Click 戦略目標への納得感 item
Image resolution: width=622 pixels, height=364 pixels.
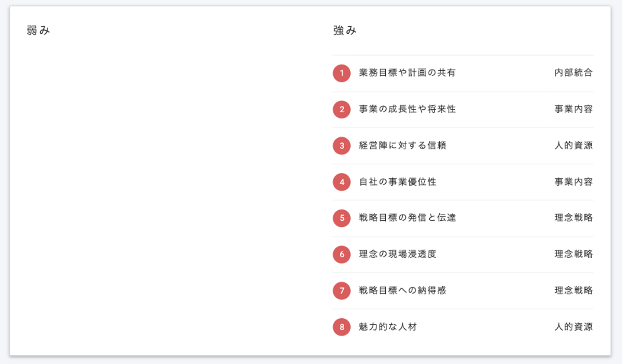coord(402,291)
